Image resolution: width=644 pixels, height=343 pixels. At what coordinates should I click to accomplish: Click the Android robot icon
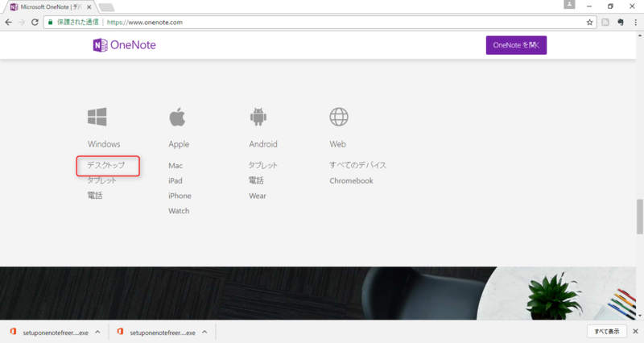(258, 117)
